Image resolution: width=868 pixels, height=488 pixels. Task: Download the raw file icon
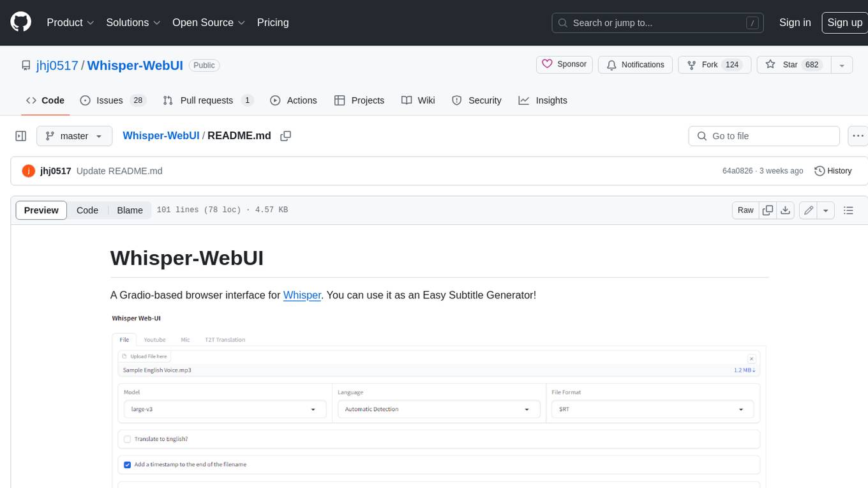(x=786, y=210)
